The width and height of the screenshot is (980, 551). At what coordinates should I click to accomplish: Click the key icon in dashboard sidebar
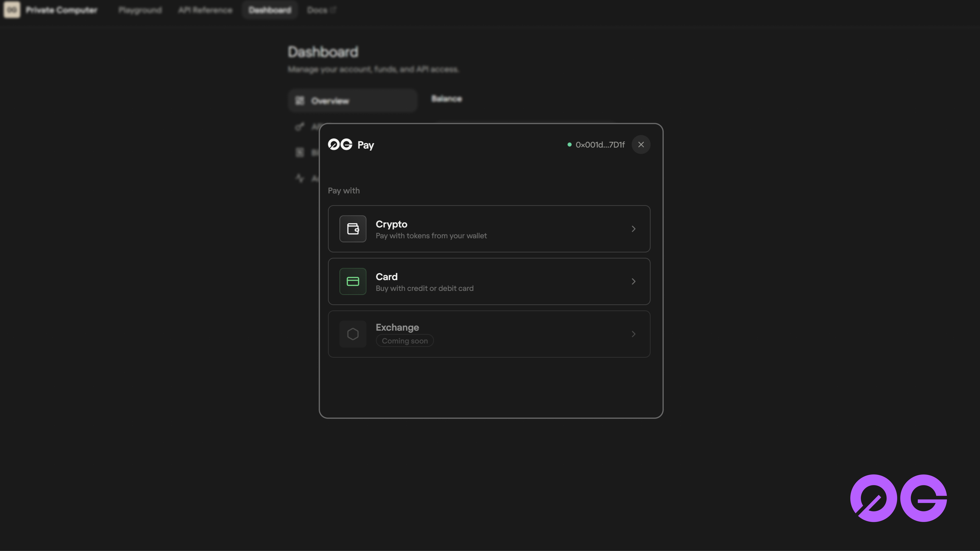point(300,127)
